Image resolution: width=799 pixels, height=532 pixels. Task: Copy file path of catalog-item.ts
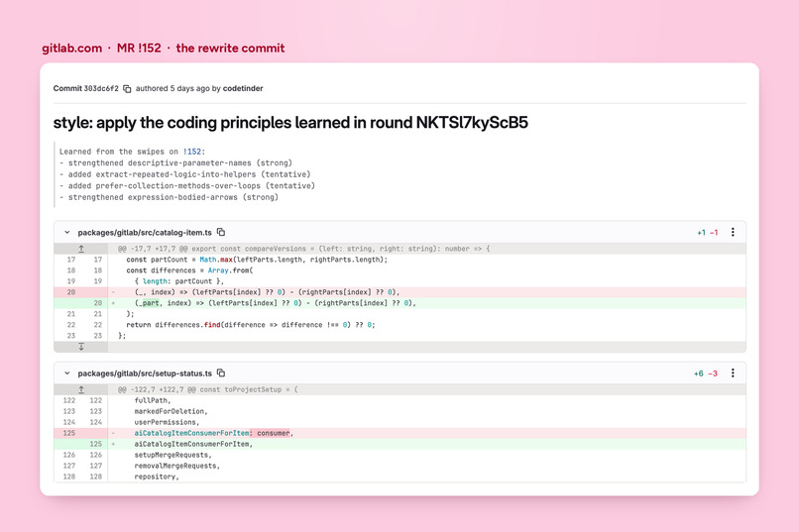pyautogui.click(x=221, y=232)
